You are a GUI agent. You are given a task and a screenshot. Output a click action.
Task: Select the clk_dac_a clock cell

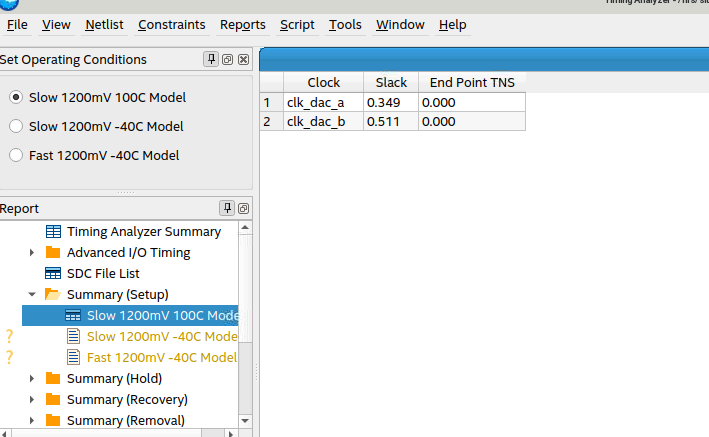coord(323,102)
